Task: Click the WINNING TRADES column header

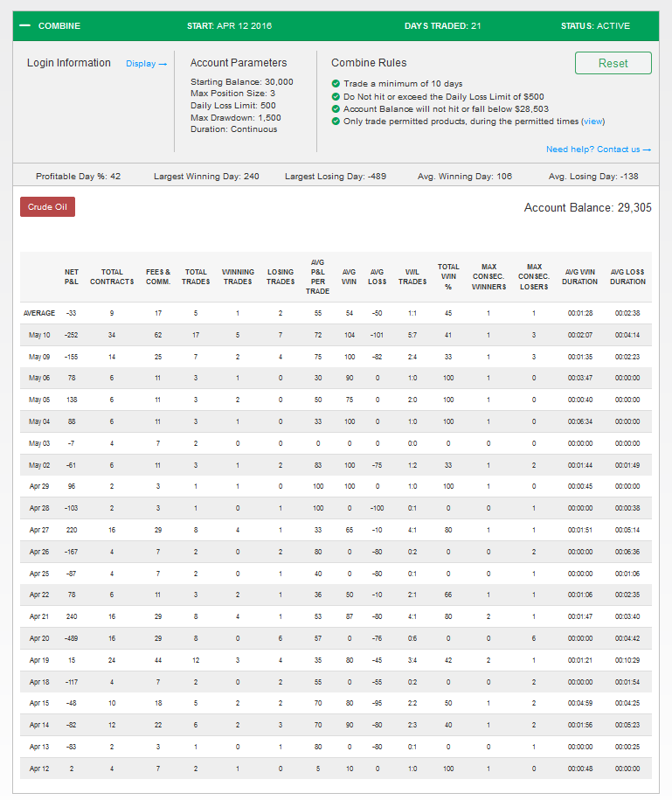Action: pos(238,277)
